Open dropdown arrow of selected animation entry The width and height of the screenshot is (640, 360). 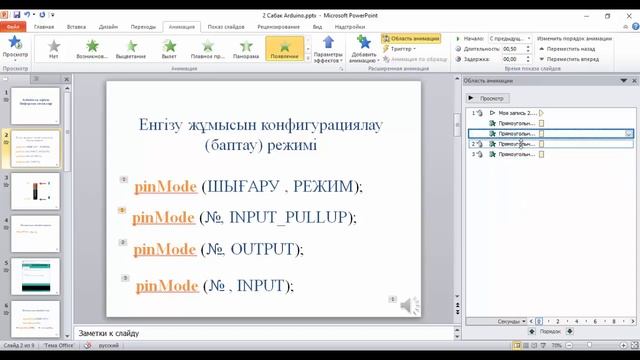(629, 133)
